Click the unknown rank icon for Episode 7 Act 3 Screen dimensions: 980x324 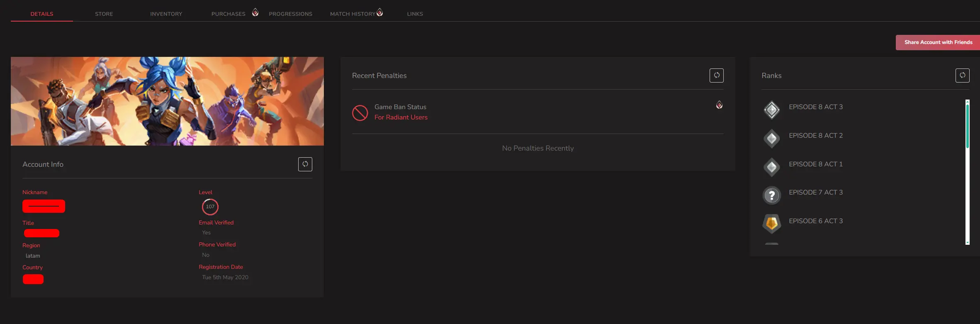771,195
